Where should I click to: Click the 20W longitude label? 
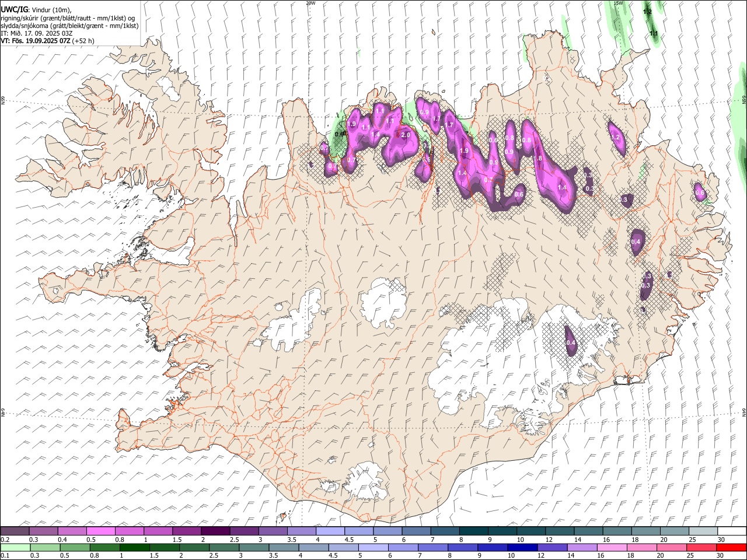[310, 3]
